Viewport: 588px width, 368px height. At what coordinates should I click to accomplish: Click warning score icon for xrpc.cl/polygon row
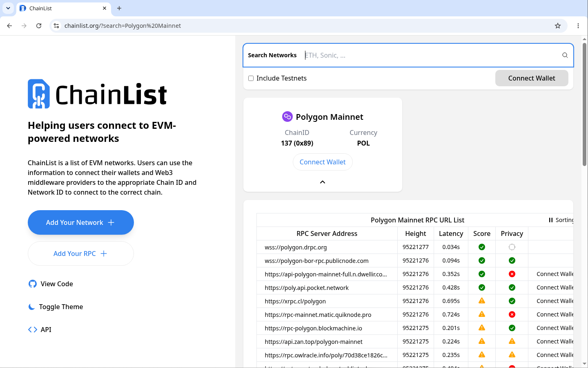482,301
